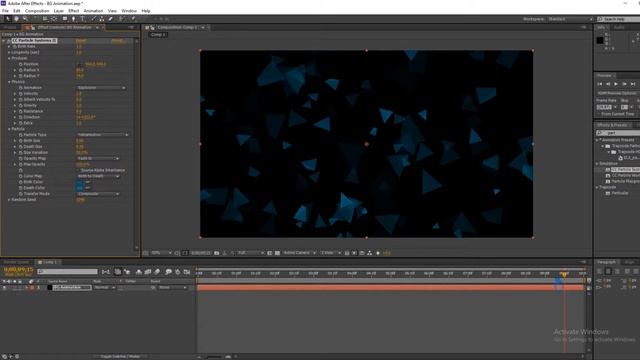Toggle Velocity stopwatch
Screen dimensions: 640x360
coord(20,93)
